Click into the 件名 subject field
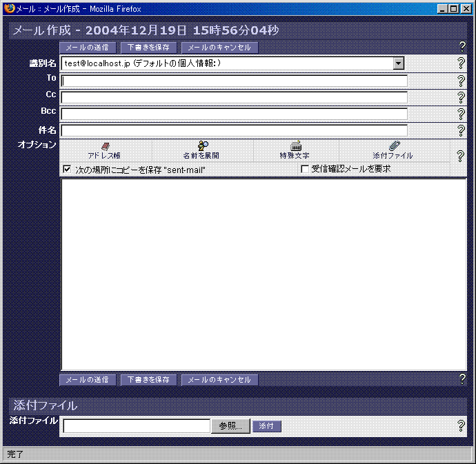The width and height of the screenshot is (476, 464). [234, 130]
